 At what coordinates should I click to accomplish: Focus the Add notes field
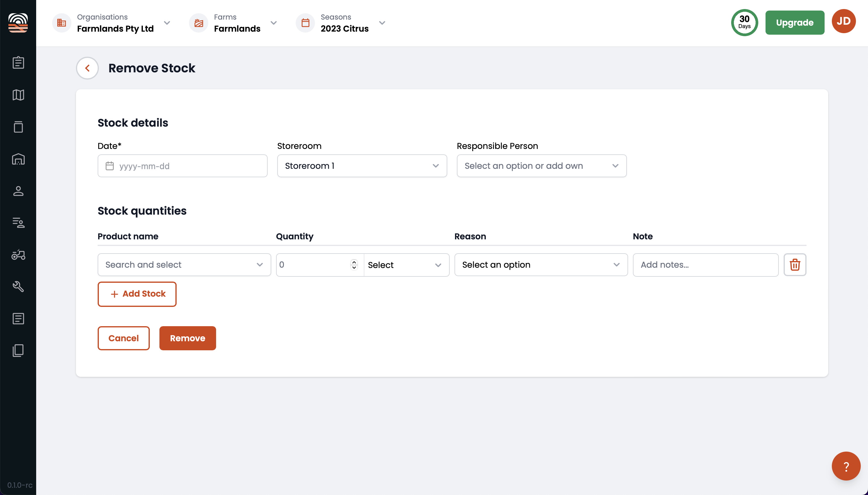(x=706, y=265)
